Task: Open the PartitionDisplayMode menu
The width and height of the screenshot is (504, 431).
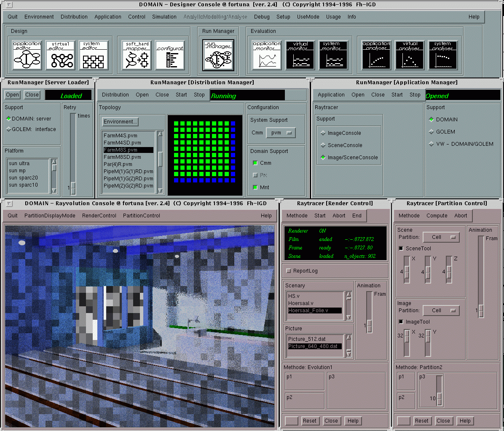Action: (x=50, y=216)
